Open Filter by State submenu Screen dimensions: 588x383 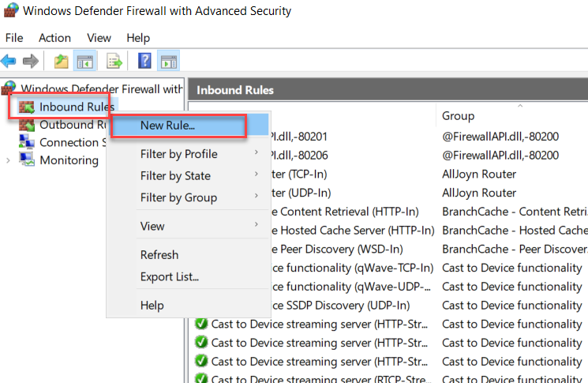point(175,176)
